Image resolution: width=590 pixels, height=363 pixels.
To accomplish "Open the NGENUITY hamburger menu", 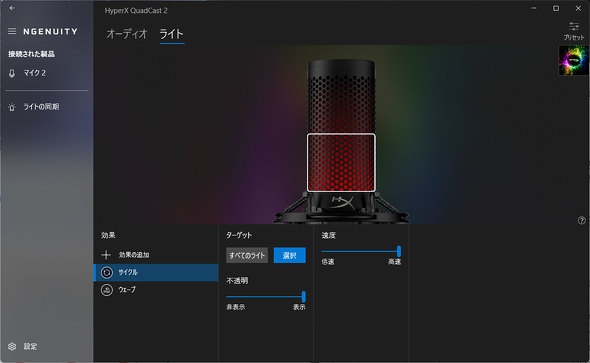I will tap(12, 31).
